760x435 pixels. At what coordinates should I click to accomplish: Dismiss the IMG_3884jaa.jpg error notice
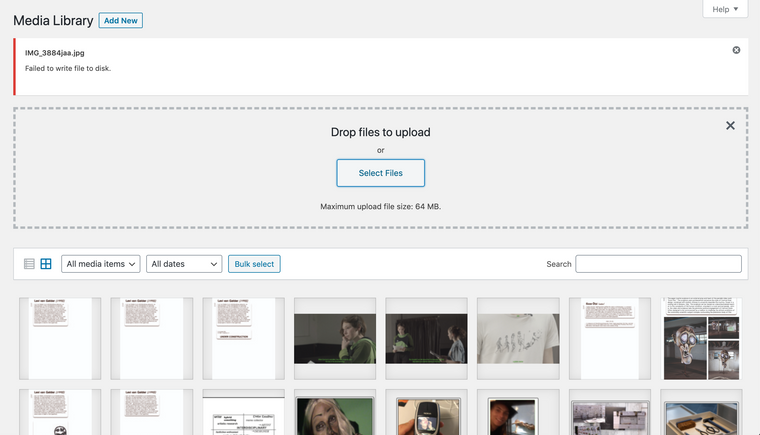tap(736, 50)
